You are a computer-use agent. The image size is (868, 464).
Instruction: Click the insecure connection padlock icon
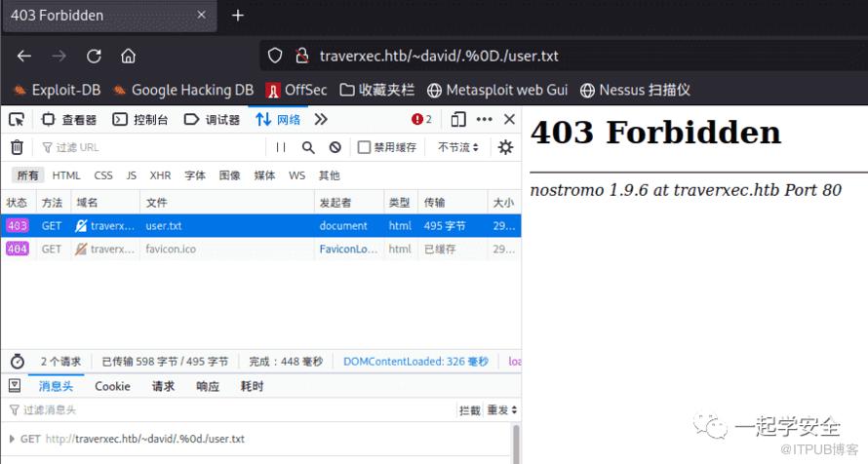click(x=301, y=56)
